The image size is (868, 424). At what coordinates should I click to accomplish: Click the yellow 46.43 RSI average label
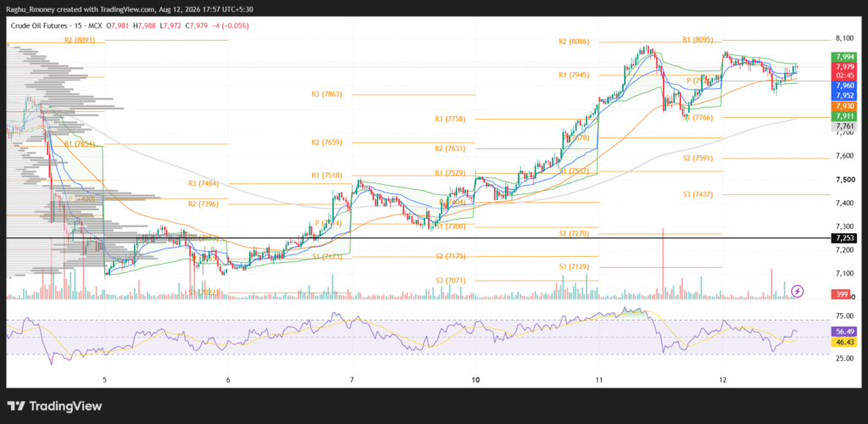(845, 342)
